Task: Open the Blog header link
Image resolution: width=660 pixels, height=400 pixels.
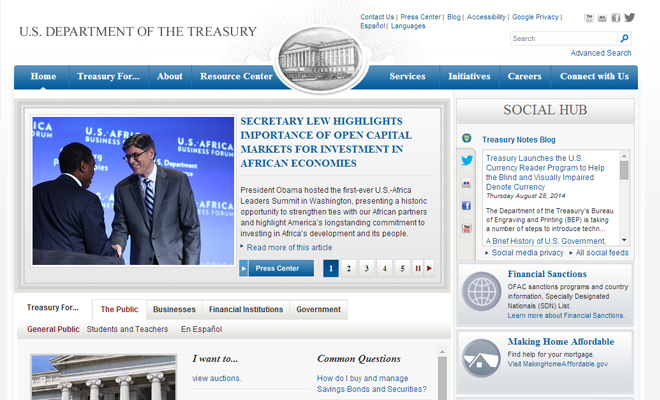Action: coord(454,17)
